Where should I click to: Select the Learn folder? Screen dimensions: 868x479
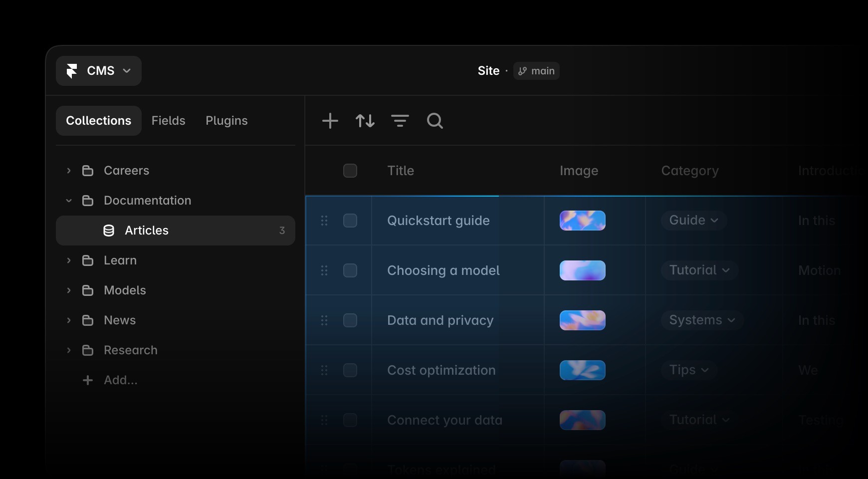tap(176, 260)
